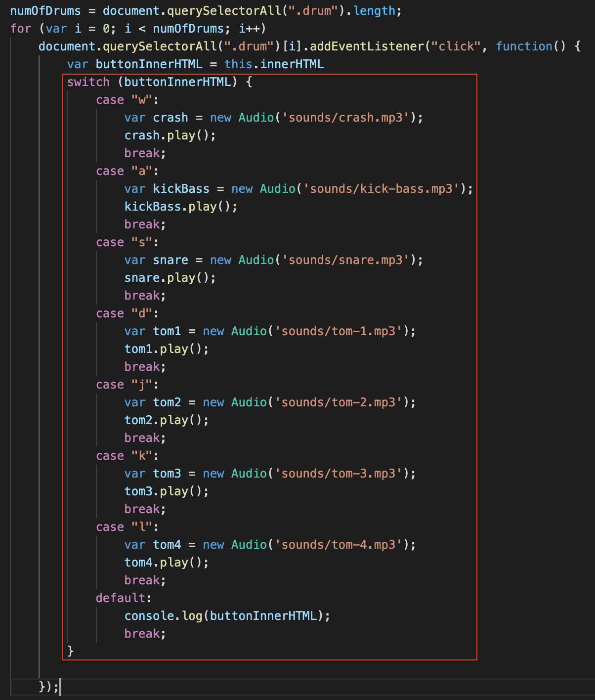Click the 'tom4.play();' statement

pos(167,563)
